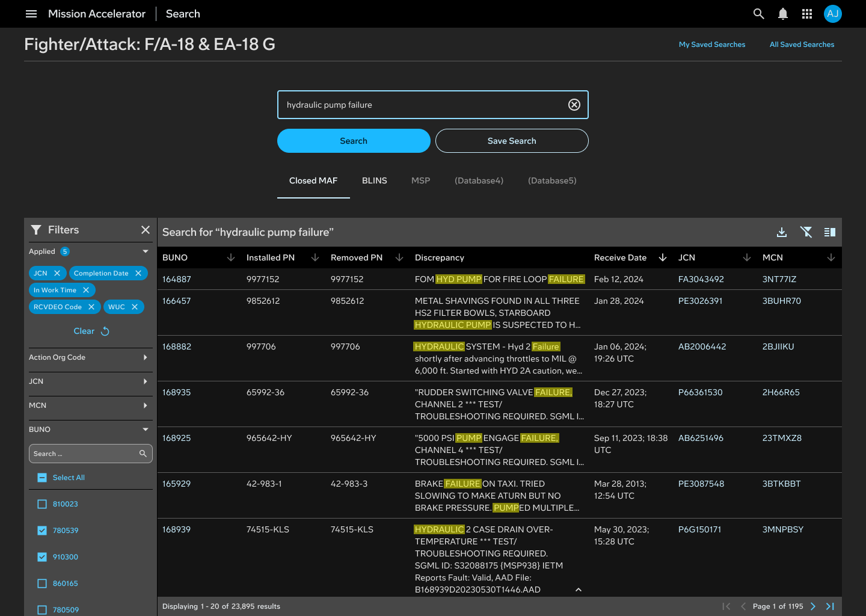Toggle the column layout view icon

point(830,232)
